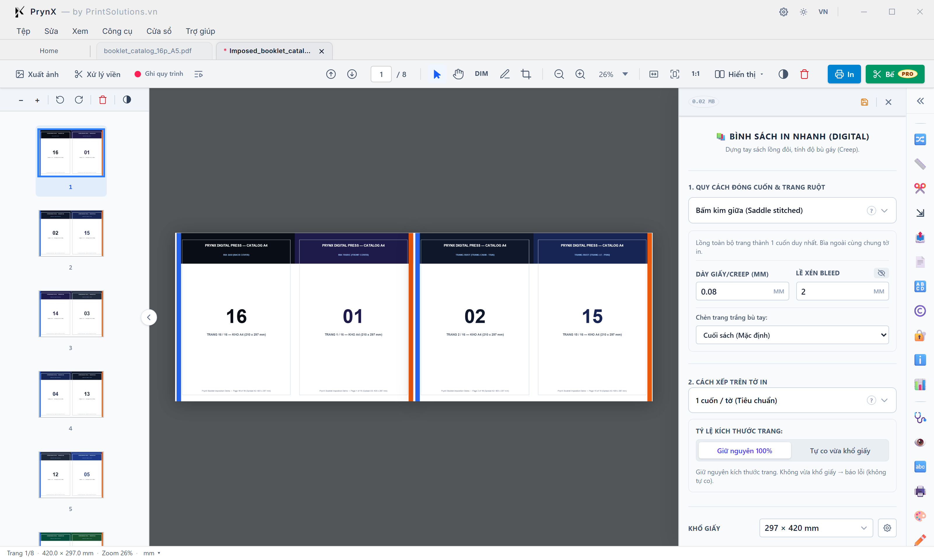
Task: Open Cuối sách (Mặc định) dropdown
Action: click(792, 335)
